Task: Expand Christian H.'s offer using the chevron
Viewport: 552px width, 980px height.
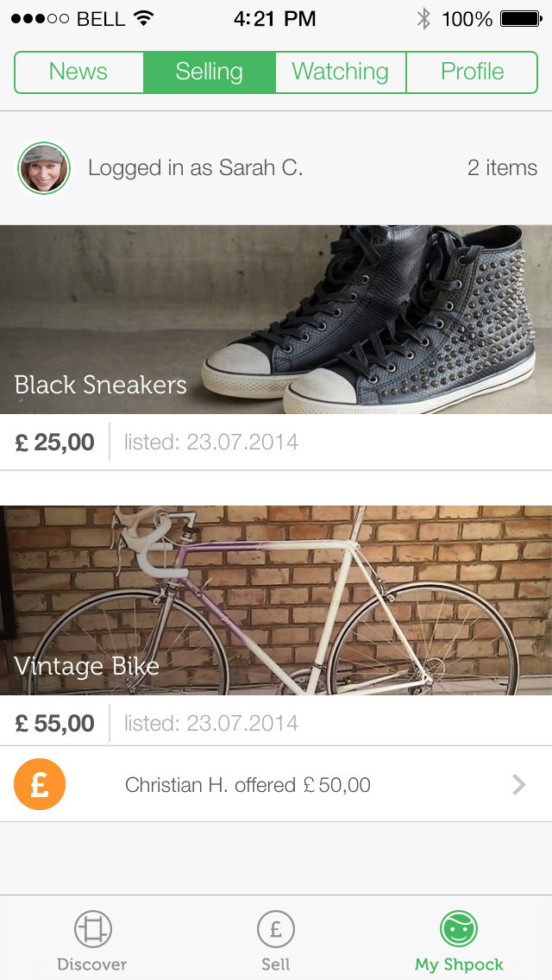Action: pyautogui.click(x=518, y=785)
